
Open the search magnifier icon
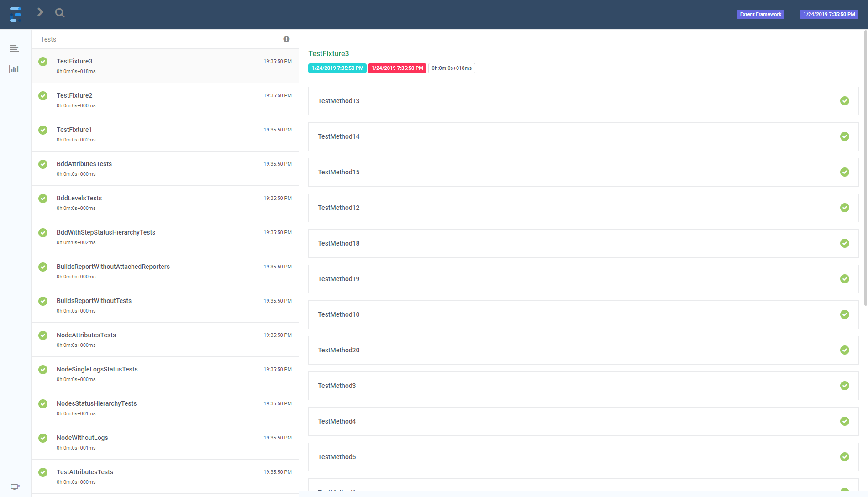60,13
